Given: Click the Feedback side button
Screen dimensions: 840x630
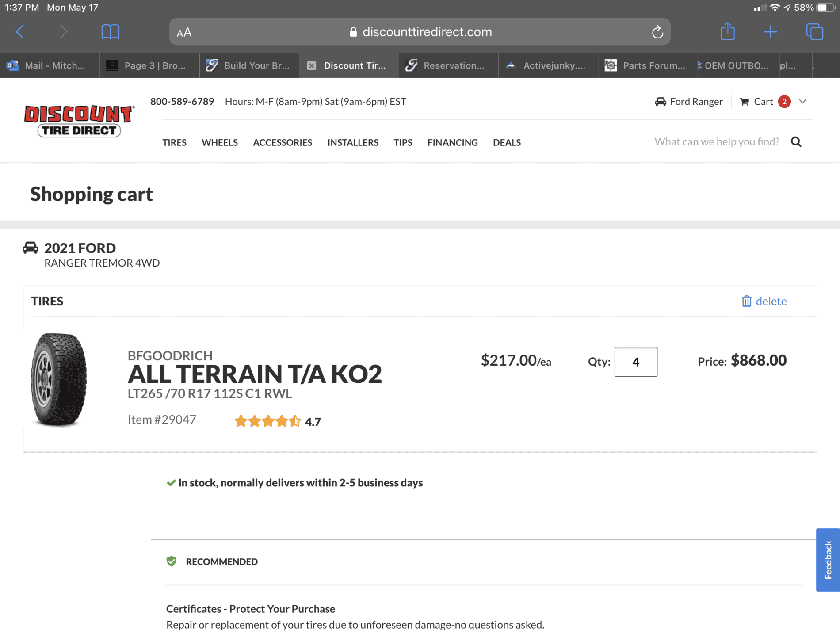Looking at the screenshot, I should (x=828, y=560).
